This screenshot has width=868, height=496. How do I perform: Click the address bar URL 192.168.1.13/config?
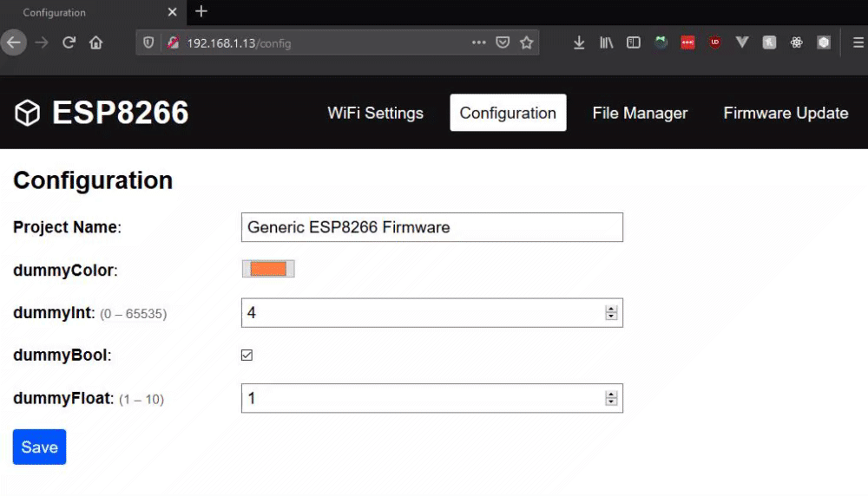tap(239, 43)
